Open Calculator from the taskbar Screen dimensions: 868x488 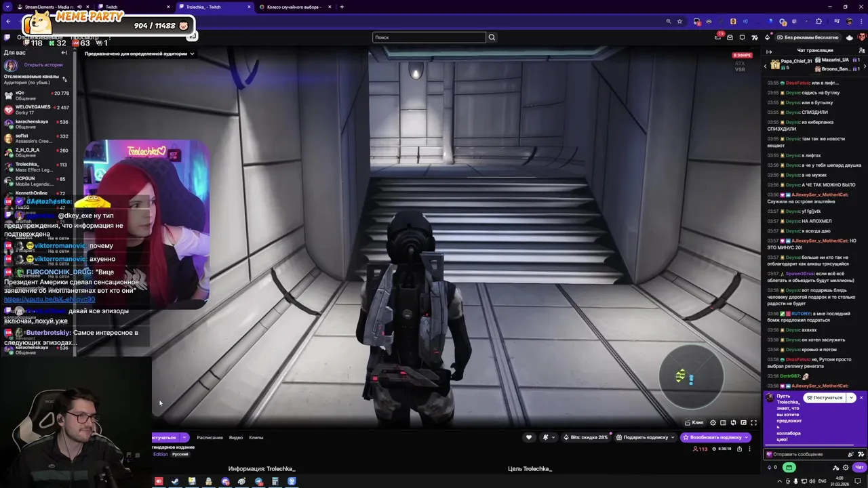(x=275, y=481)
